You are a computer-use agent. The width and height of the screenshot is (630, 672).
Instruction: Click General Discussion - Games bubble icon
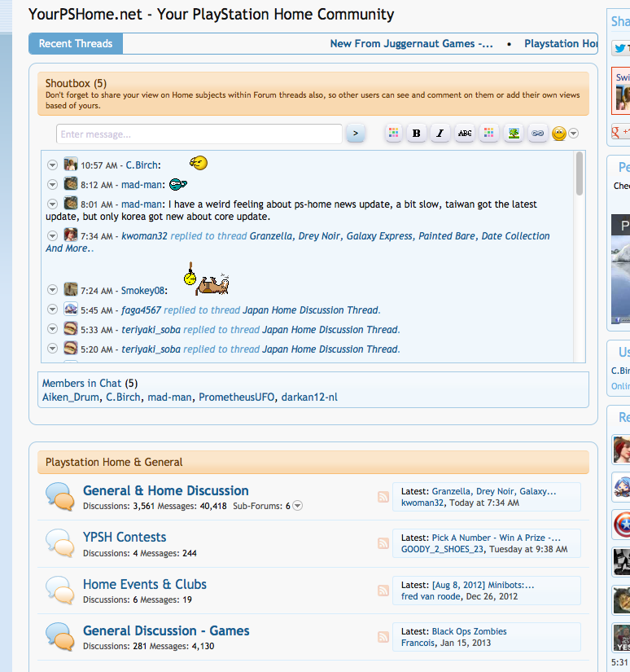click(x=60, y=637)
